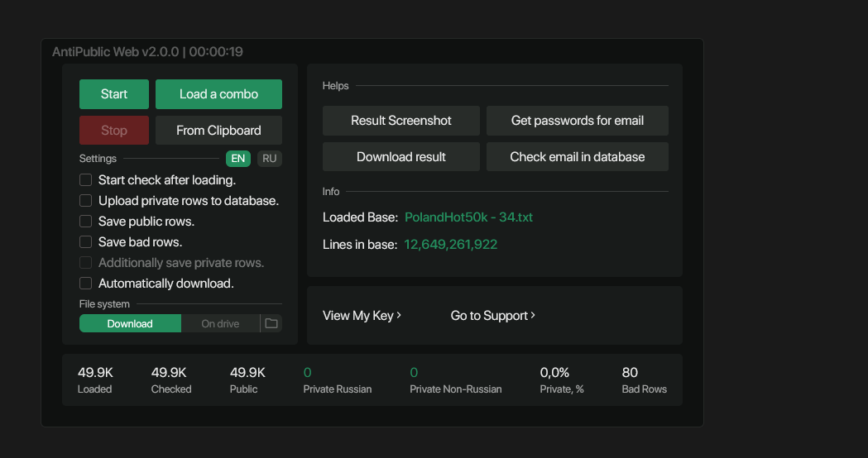
Task: Click the green Start button
Action: tap(114, 94)
